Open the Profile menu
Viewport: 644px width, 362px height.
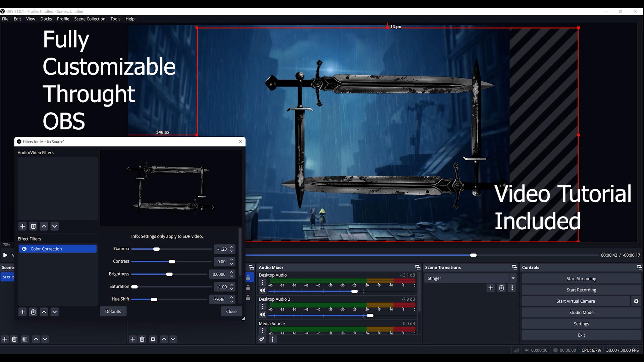pyautogui.click(x=63, y=19)
